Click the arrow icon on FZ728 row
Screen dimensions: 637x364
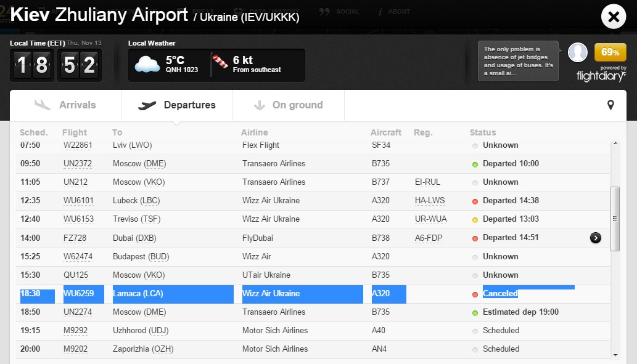coord(595,238)
